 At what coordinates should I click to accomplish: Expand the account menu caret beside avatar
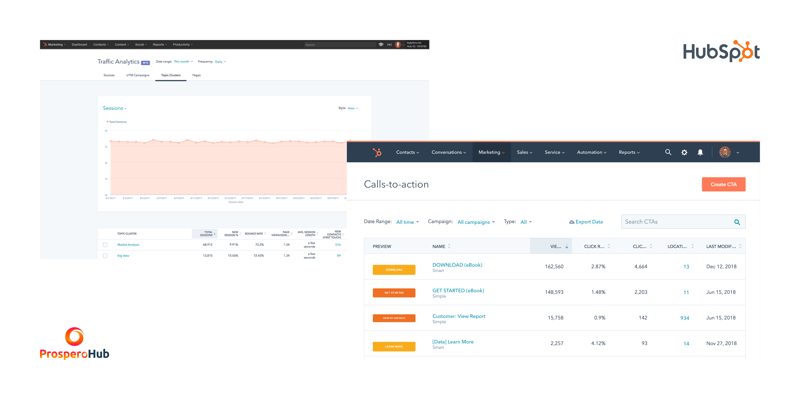click(x=738, y=153)
